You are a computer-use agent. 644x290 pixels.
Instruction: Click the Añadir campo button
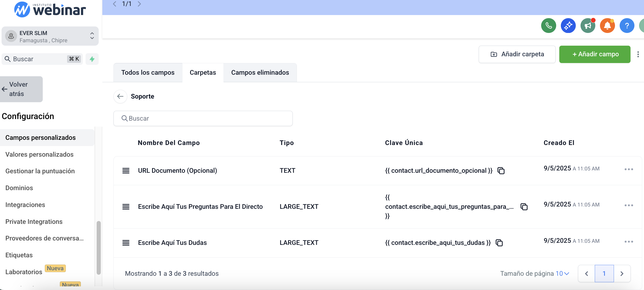pyautogui.click(x=595, y=54)
